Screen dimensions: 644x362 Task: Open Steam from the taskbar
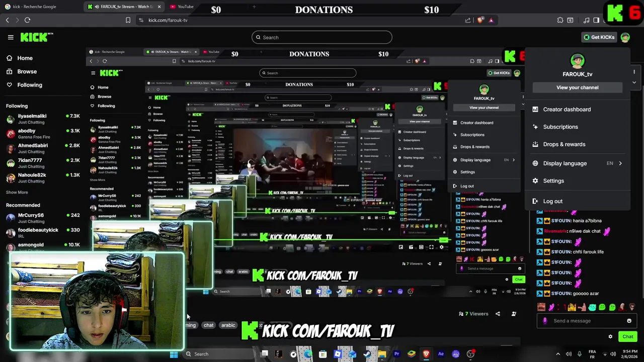pos(367,354)
